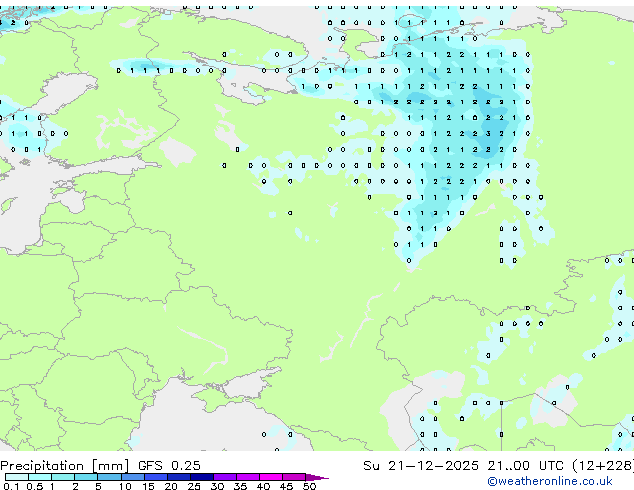
Task: Click the "45" legend scale label
Action: click(286, 486)
